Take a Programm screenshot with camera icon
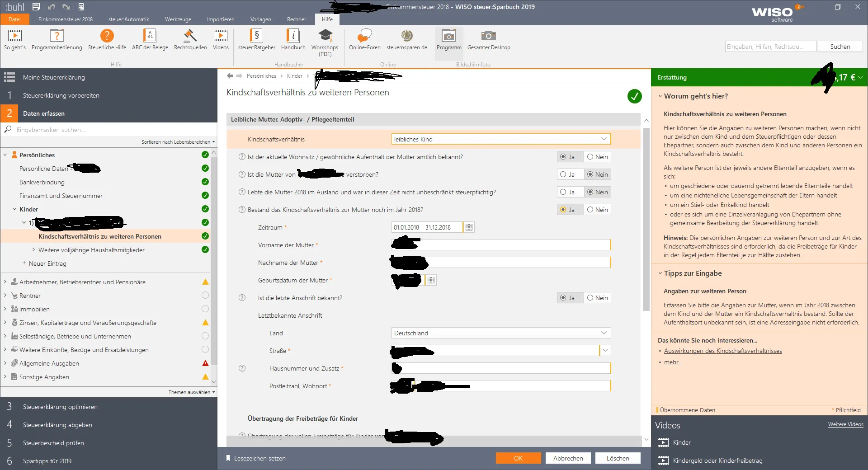Viewport: 868px width, 470px height. (448, 36)
